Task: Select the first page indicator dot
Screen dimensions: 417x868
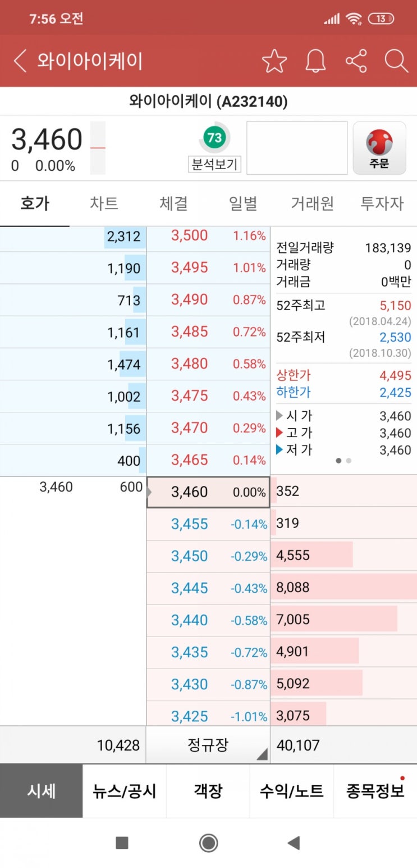Action: click(x=338, y=460)
